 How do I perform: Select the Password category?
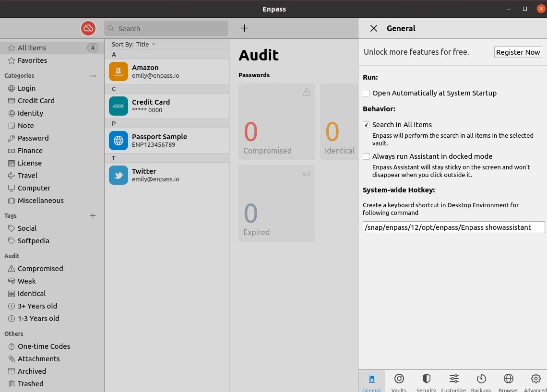(52, 138)
